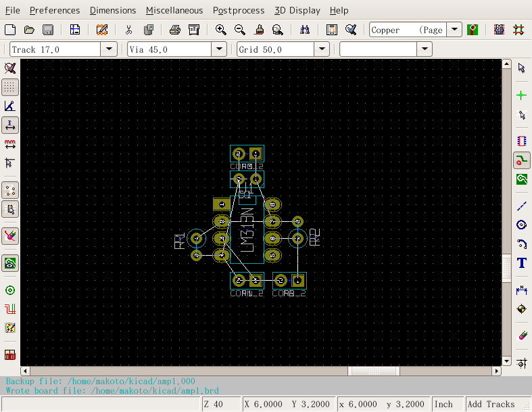Expand the Grid 50.0 dropdown
The height and width of the screenshot is (412, 532).
322,49
